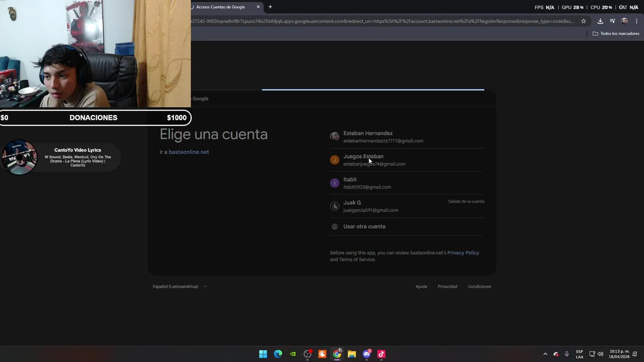Viewport: 644px width, 362px height.
Task: Close the Cuentas de Google tab
Action: (258, 7)
